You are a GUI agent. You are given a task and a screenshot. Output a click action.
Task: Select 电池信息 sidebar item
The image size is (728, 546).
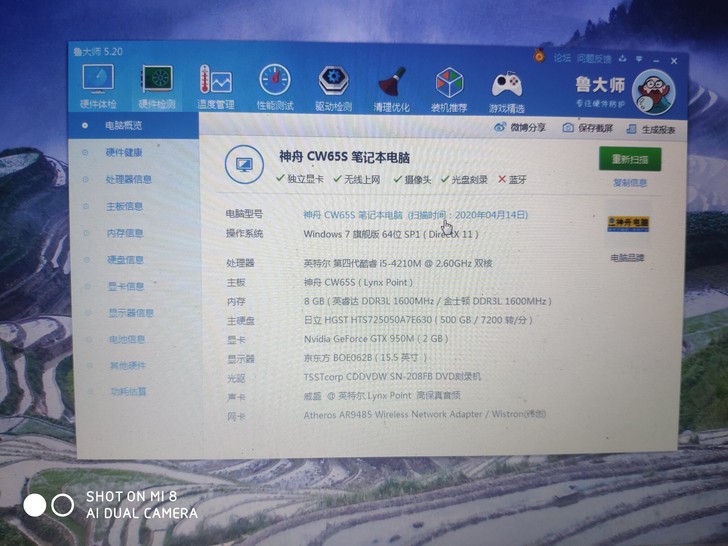click(x=127, y=339)
